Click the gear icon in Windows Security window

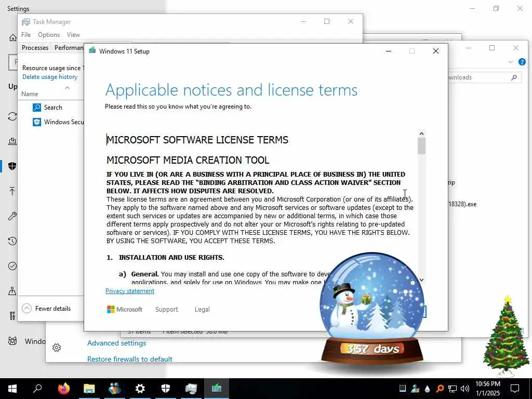pos(57,348)
